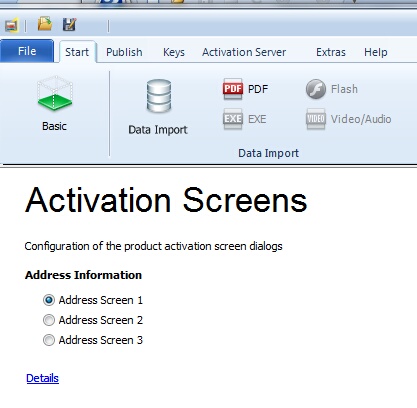Select Address Screen 3 radio button
Screen dimensions: 417x408
pos(49,340)
